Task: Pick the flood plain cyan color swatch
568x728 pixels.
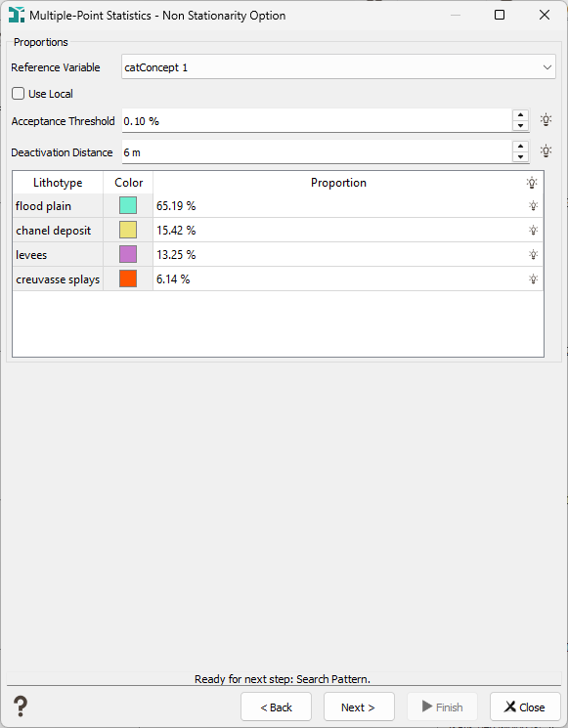Action: click(128, 205)
